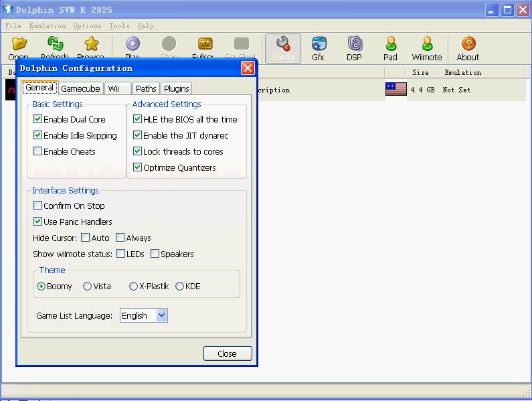532x401 pixels.
Task: Toggle HLE the BIOS all the time
Action: pos(137,119)
